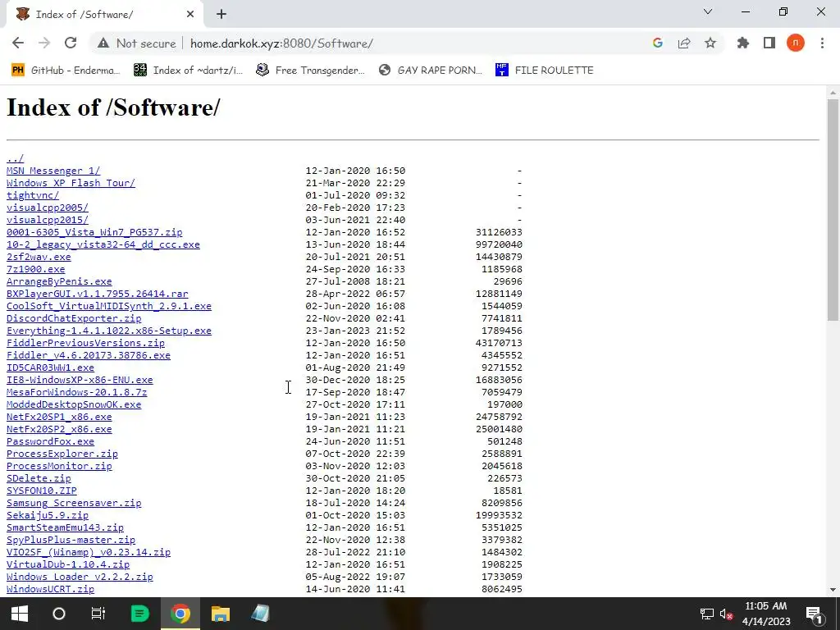Open the Chrome three-dot menu

[x=822, y=43]
